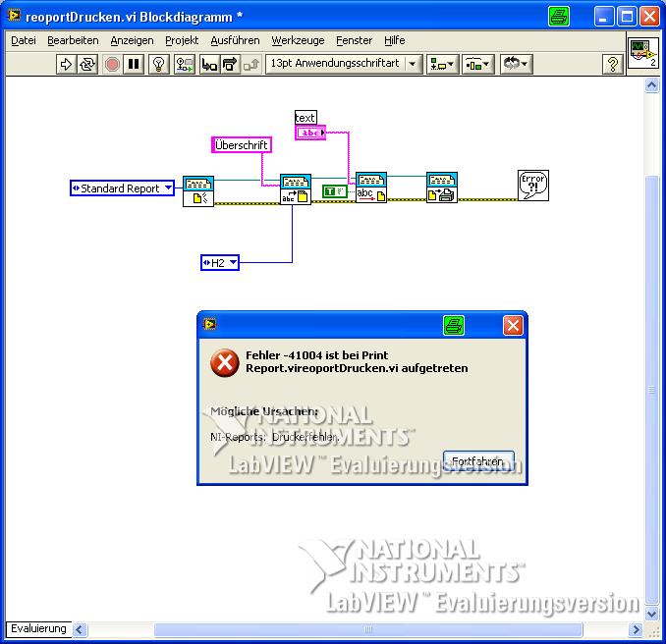Image resolution: width=666 pixels, height=644 pixels.
Task: Click the vertical scrollbar down arrow
Action: tap(652, 614)
